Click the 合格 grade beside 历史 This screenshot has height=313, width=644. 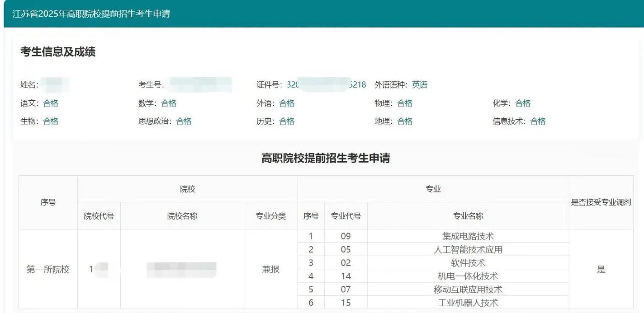click(287, 121)
